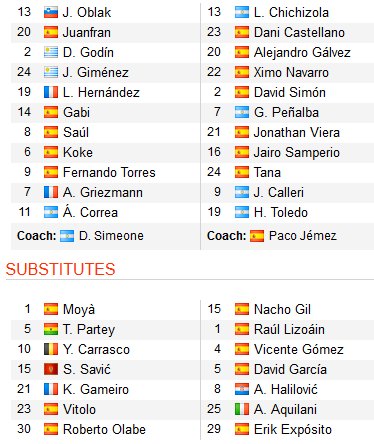This screenshot has height=444, width=374.
Task: Open coach D. Simeone's page
Action: (111, 236)
